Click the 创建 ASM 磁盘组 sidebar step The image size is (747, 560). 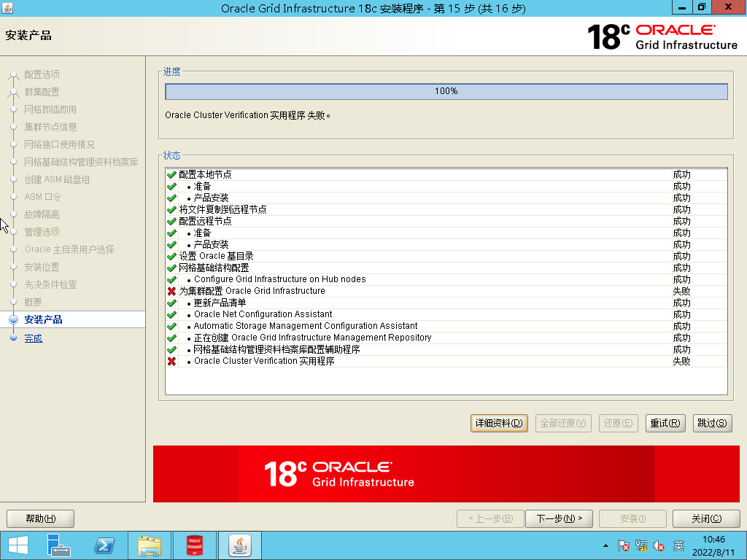[57, 179]
